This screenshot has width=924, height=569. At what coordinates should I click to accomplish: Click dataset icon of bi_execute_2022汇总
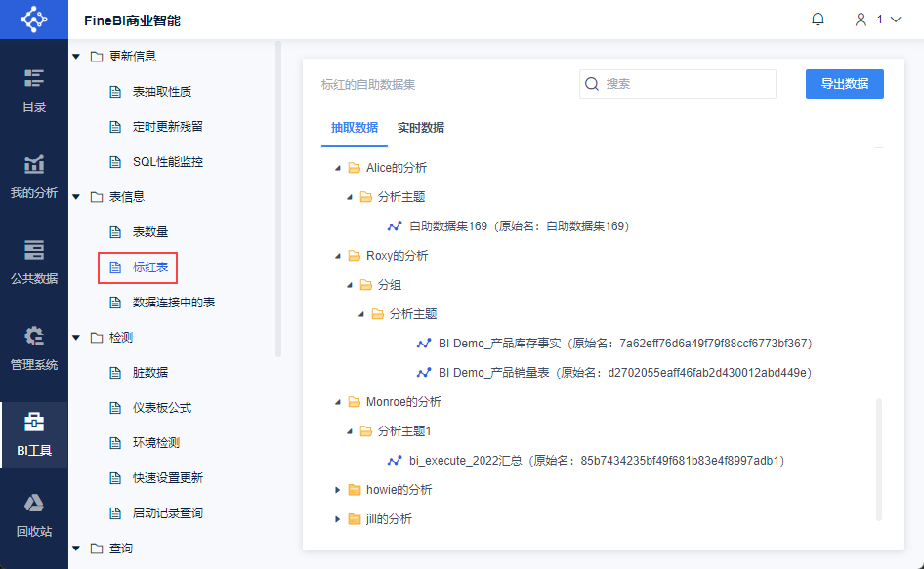(395, 461)
